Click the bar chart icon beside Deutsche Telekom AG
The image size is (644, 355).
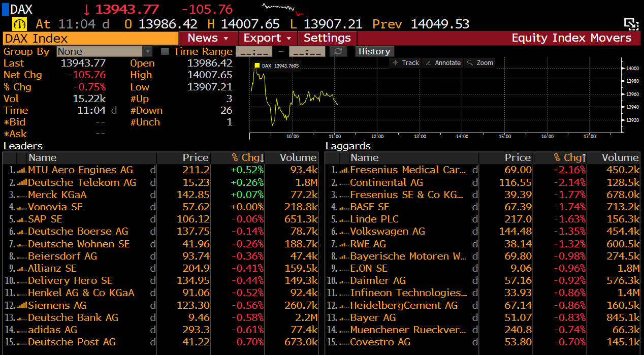(x=21, y=182)
